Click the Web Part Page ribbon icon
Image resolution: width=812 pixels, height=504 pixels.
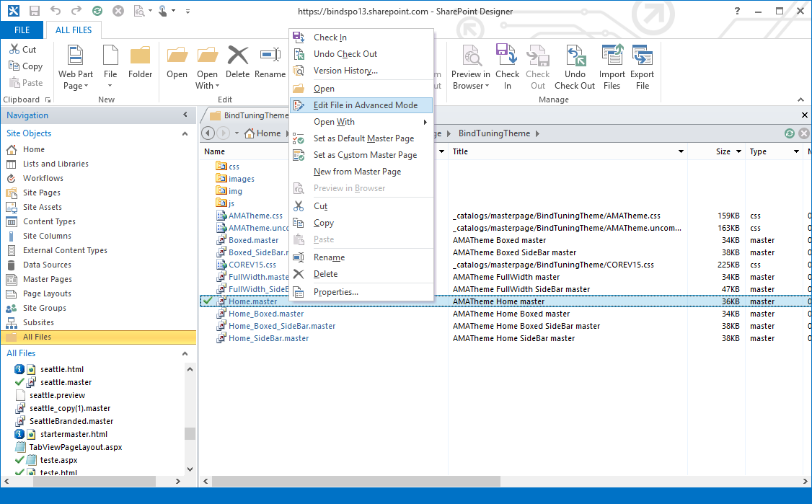(76, 56)
